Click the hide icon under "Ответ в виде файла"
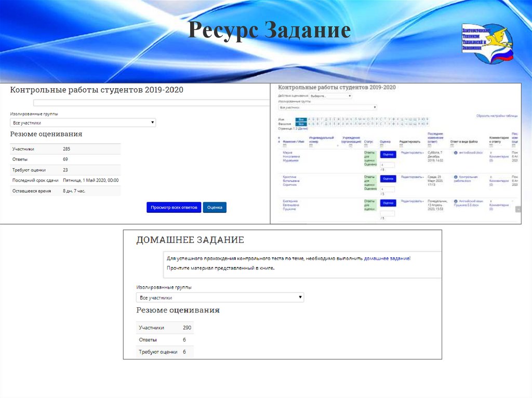Viewport: 532px width, 398px height. pos(452,146)
